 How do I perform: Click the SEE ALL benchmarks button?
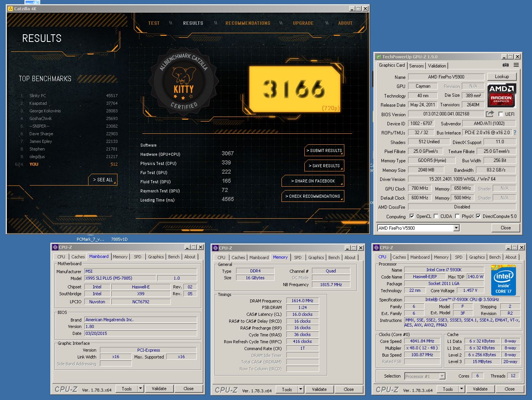103,180
